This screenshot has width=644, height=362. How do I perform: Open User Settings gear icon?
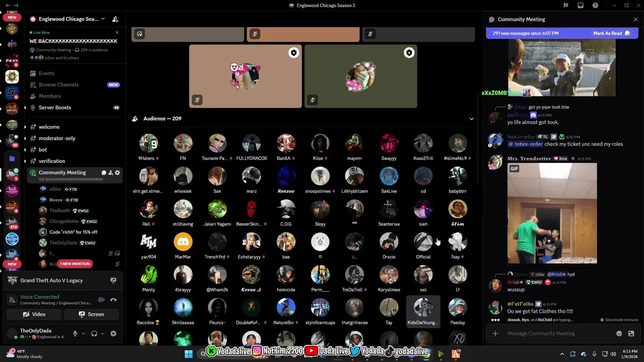click(113, 333)
